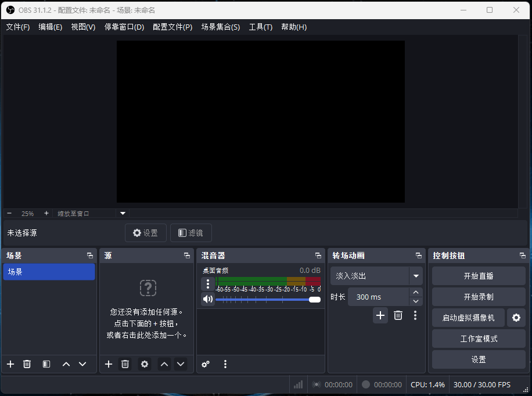Click the OBS logo in the title bar
Viewport: 532px width, 396px height.
(10, 10)
